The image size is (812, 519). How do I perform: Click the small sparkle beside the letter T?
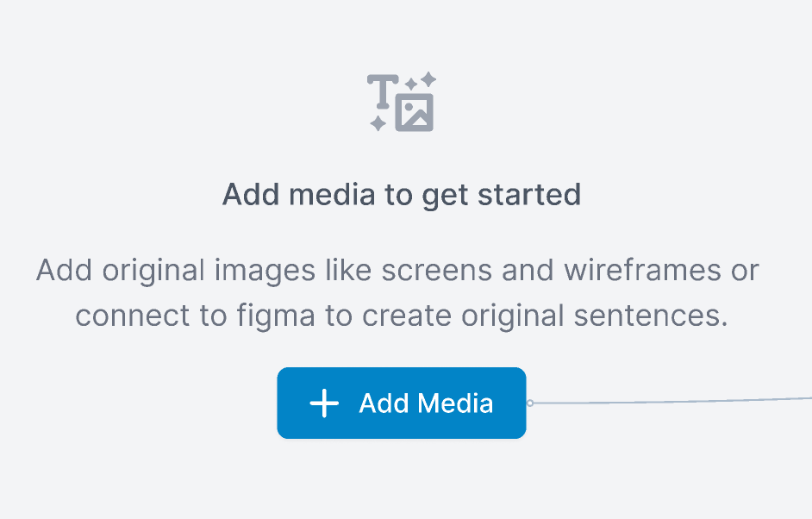410,85
